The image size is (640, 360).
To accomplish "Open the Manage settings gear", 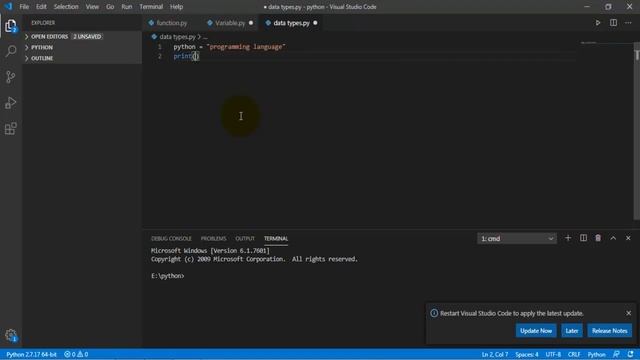I will [x=11, y=336].
